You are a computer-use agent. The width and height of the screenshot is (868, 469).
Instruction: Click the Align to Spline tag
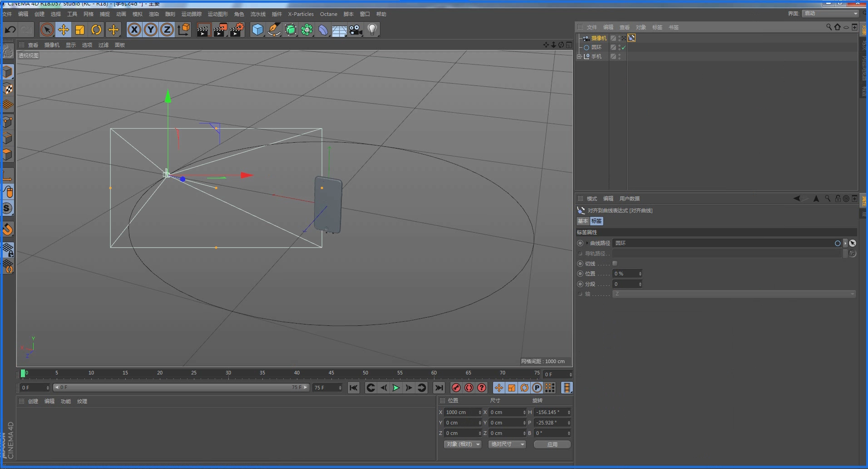(631, 38)
